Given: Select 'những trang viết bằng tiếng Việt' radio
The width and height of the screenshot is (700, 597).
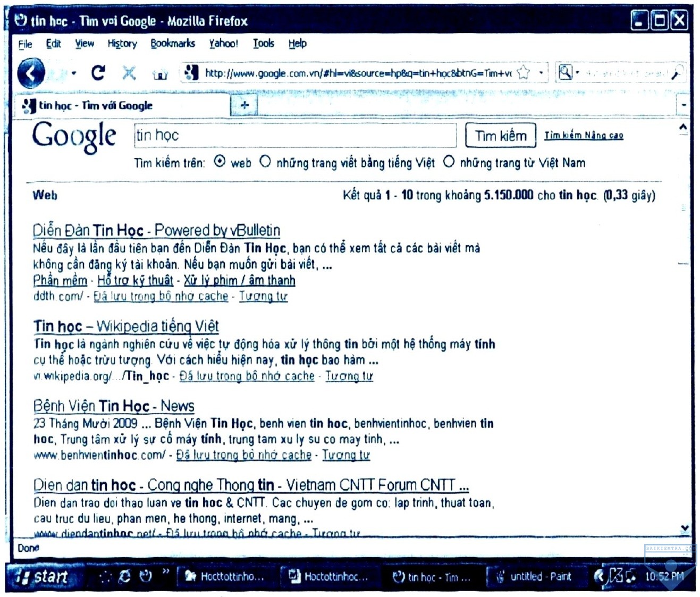Looking at the screenshot, I should point(265,162).
